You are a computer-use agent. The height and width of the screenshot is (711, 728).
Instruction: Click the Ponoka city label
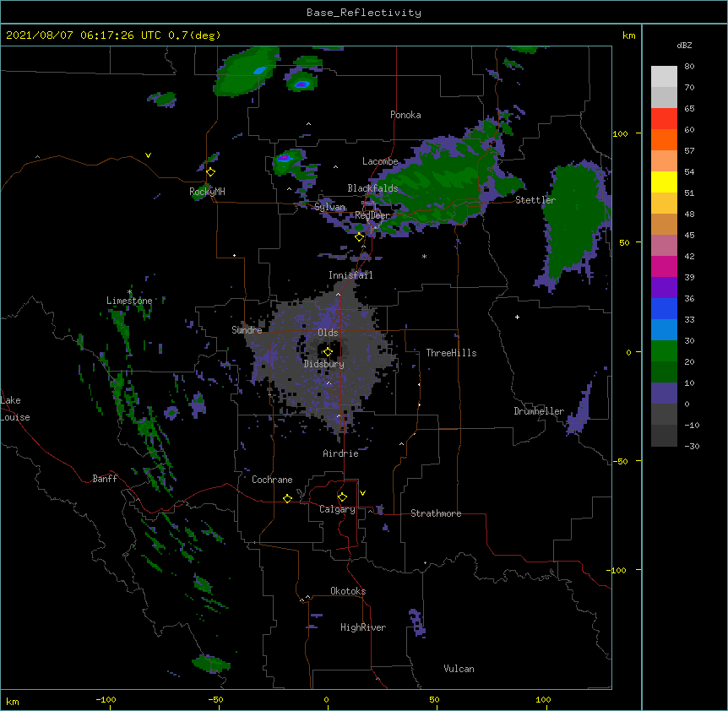[405, 115]
